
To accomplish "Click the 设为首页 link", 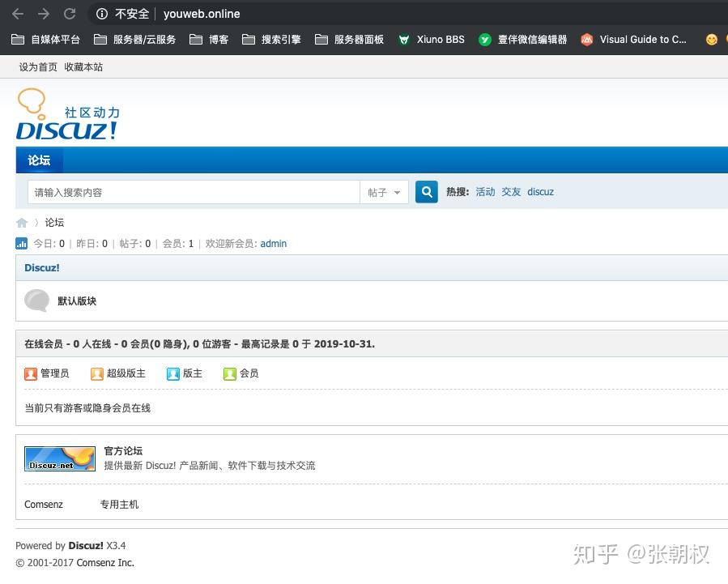I will 38,67.
